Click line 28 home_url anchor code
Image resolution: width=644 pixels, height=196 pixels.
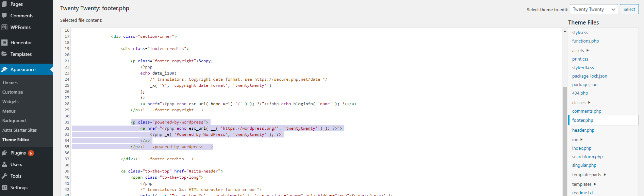tap(248, 104)
